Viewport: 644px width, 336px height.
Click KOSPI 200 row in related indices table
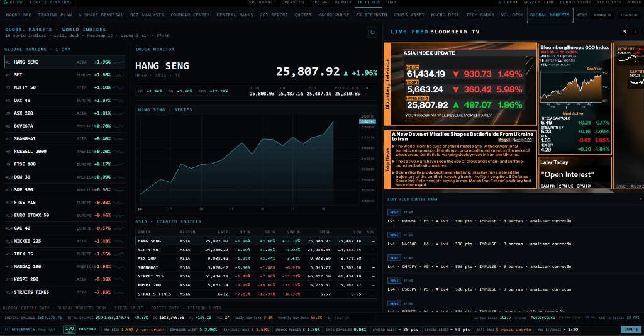(x=257, y=284)
